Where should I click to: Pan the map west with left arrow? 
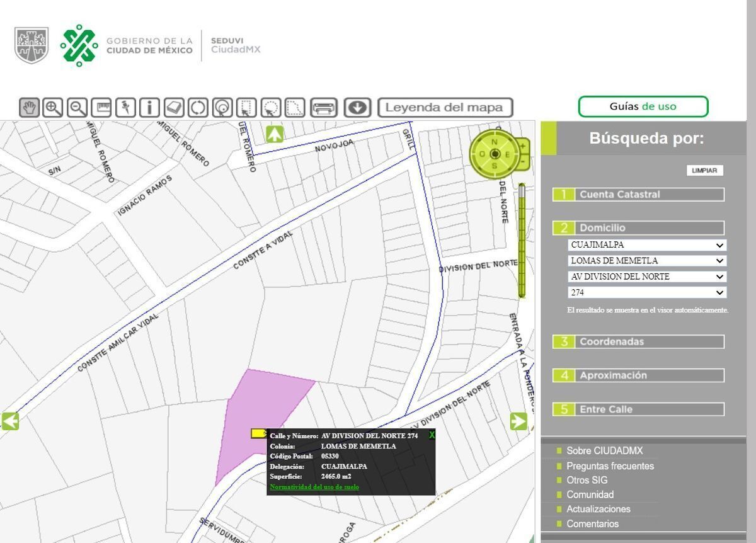click(10, 421)
